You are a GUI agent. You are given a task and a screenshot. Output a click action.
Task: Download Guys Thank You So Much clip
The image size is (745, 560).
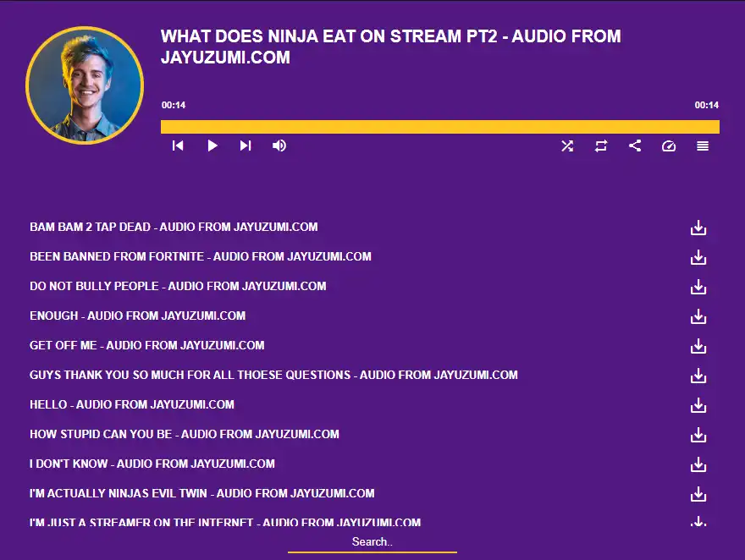click(698, 376)
